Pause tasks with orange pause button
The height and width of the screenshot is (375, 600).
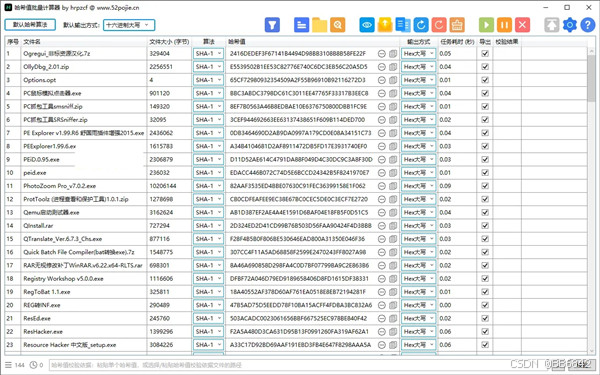(504, 25)
